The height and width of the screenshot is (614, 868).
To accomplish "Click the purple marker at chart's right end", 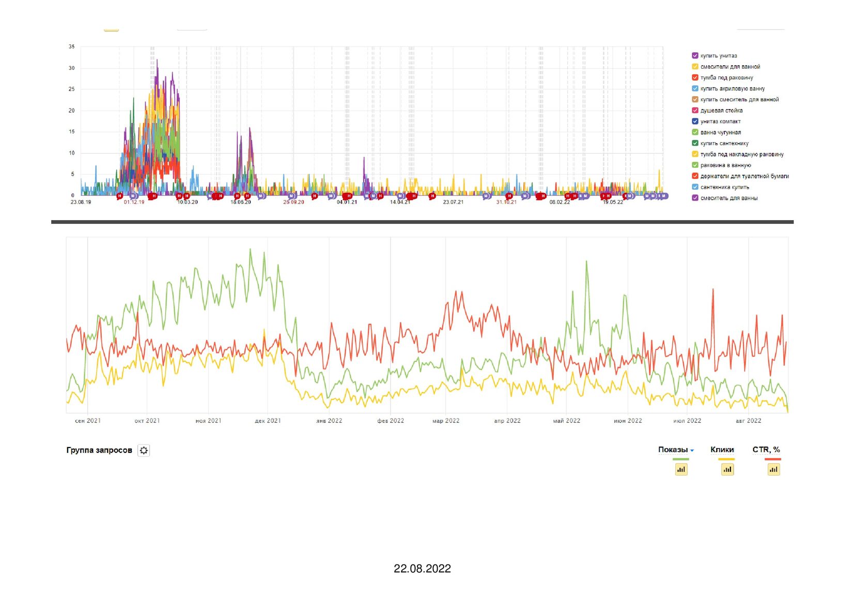I will coord(665,196).
